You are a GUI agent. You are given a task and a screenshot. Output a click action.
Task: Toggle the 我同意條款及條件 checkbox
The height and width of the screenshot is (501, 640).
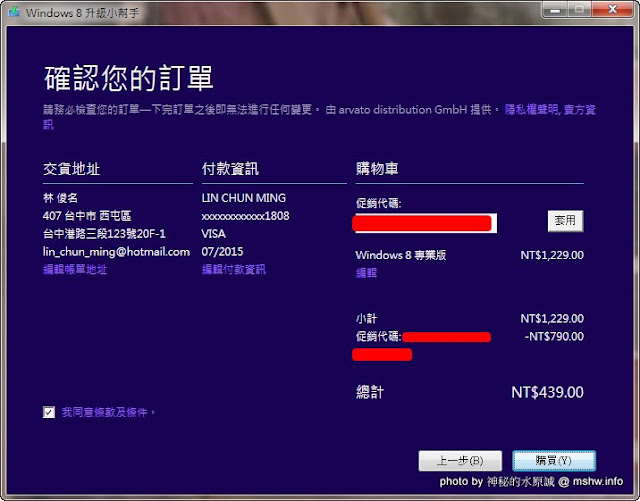[49, 412]
